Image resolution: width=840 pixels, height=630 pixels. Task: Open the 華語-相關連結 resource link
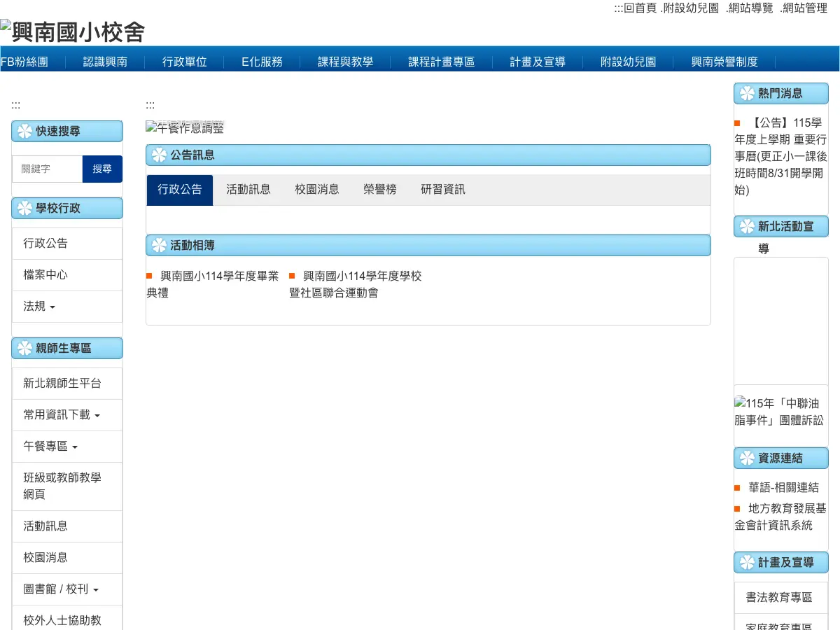(783, 488)
